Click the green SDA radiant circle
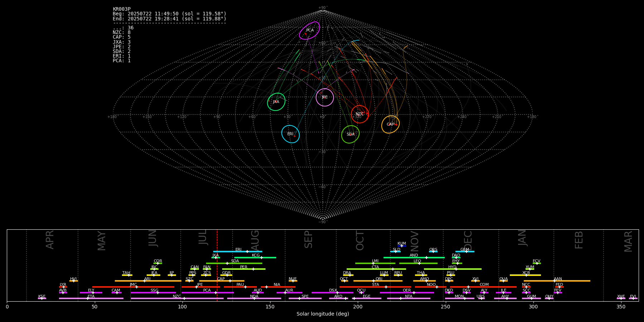This screenshot has width=644, height=322. 351,134
